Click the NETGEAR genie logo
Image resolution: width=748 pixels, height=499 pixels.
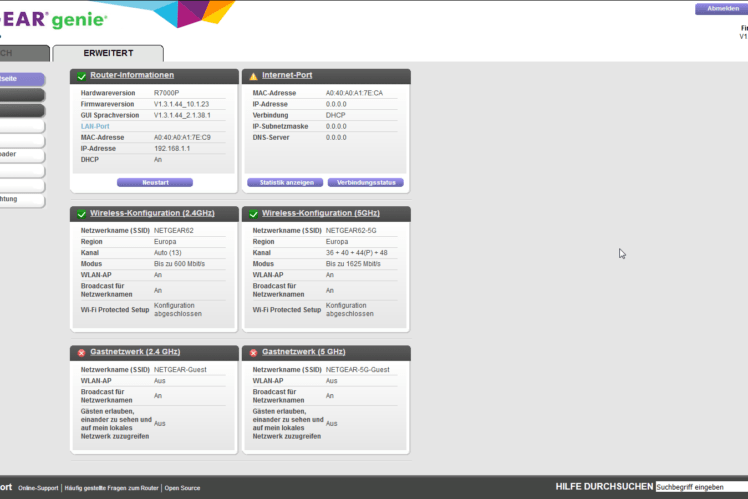pos(53,20)
